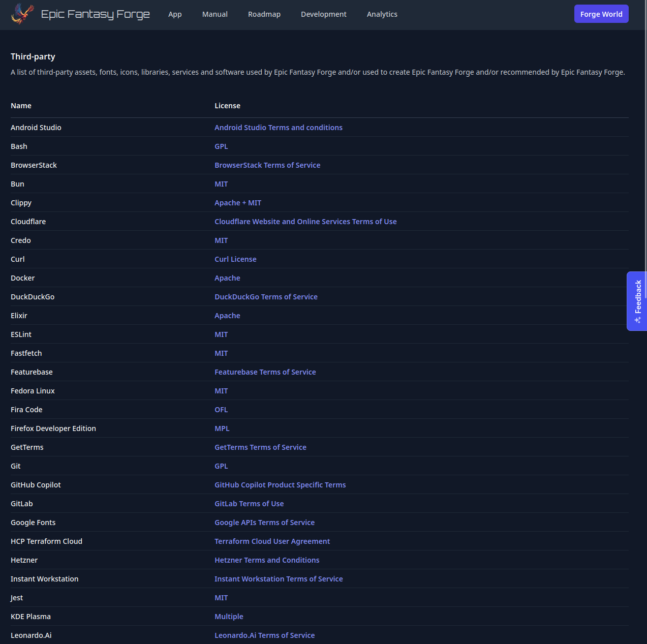The image size is (647, 644).
Task: Click the Epic Fantasy Forge phoenix logo
Action: coord(23,14)
